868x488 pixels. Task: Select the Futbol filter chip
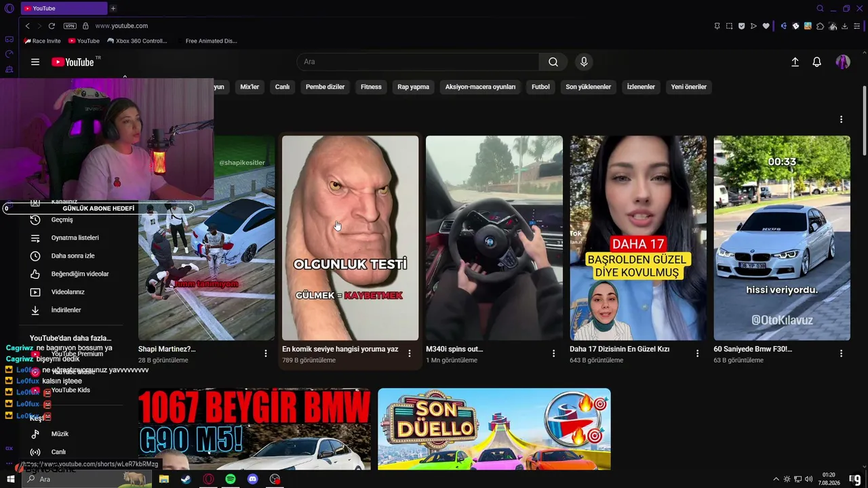[540, 87]
